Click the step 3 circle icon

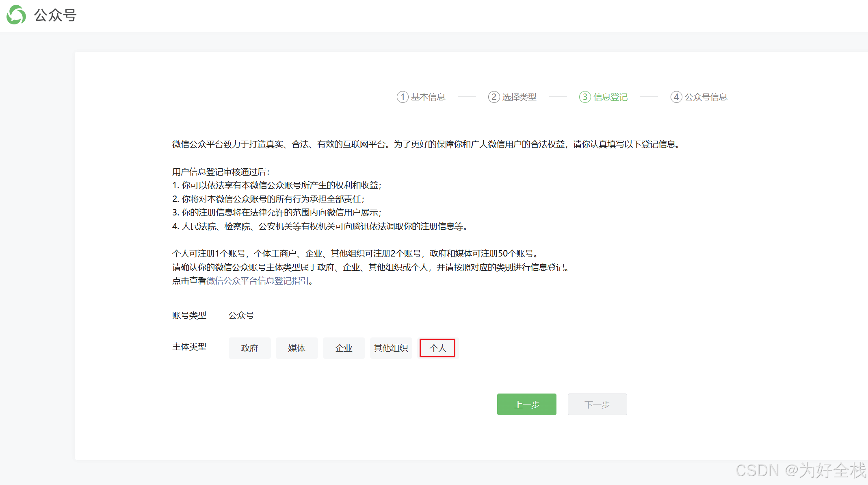click(x=584, y=97)
